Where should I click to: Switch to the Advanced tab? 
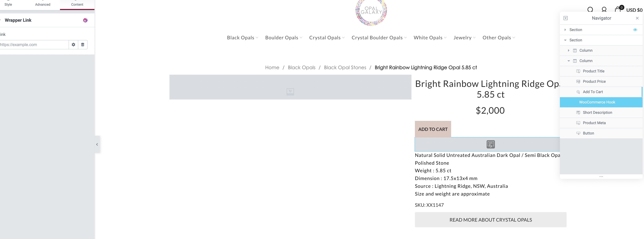click(x=43, y=4)
